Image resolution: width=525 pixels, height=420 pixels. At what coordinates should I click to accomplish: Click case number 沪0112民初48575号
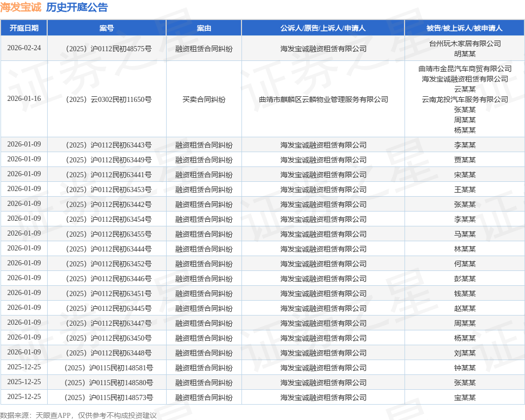click(109, 49)
